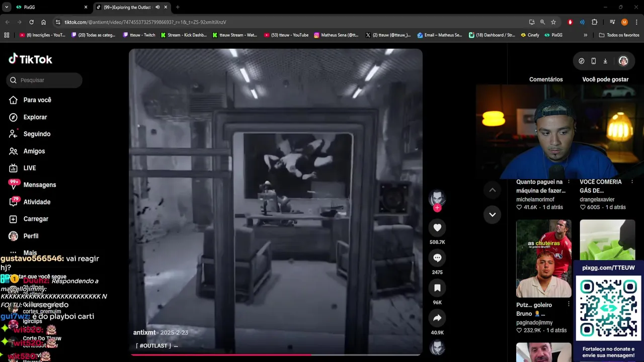Open options for Putz... goleiro Bruno video
644x362 pixels.
[x=569, y=304]
